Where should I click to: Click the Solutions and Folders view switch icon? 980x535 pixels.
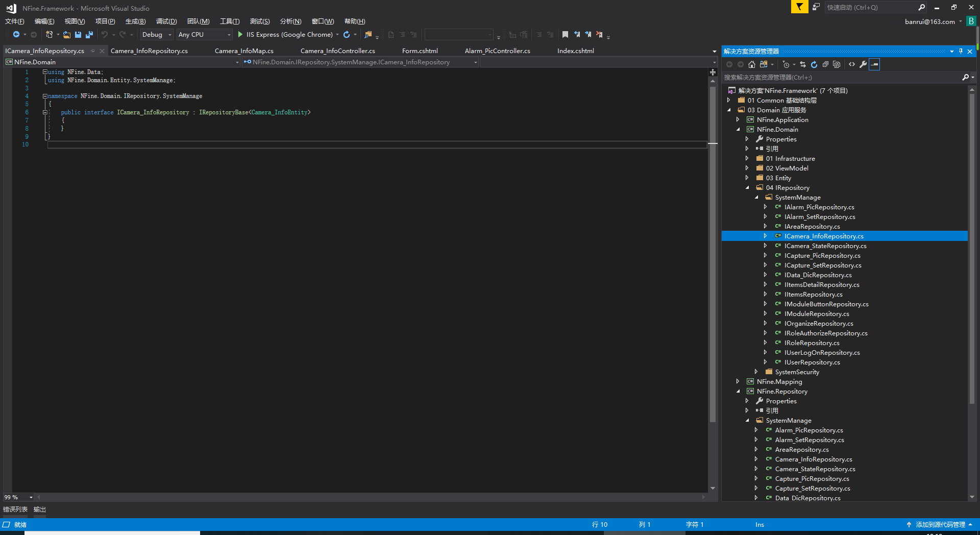[x=764, y=64]
